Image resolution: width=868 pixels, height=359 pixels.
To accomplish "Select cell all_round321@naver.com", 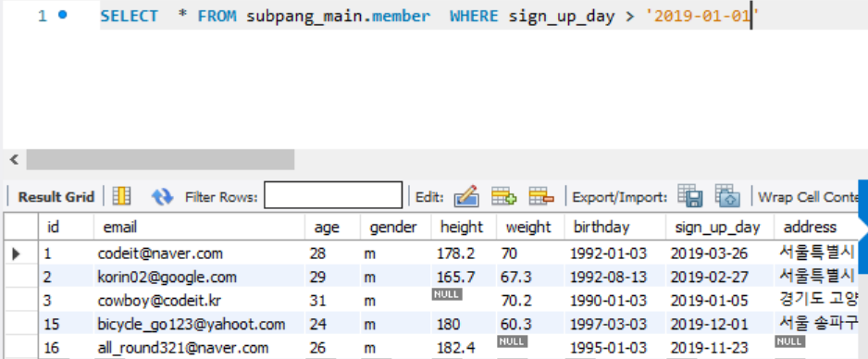I will pos(182,348).
